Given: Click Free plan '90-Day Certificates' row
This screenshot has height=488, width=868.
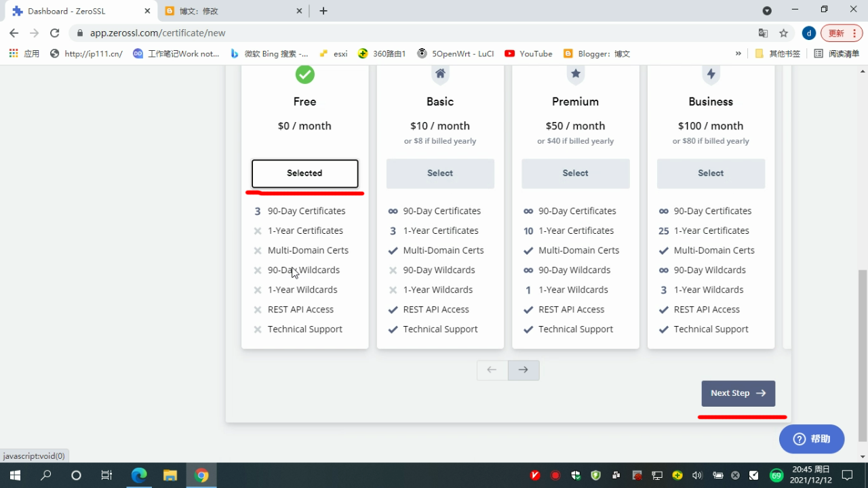Looking at the screenshot, I should point(300,211).
